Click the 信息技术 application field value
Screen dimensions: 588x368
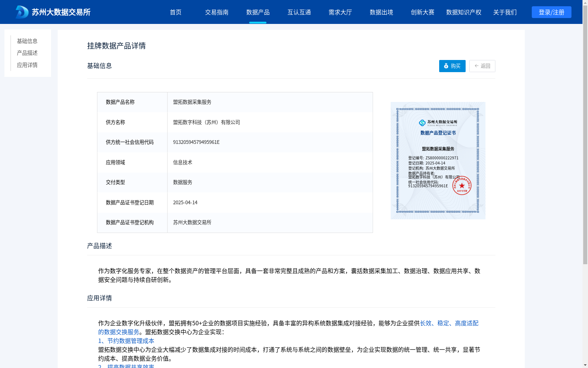click(183, 162)
